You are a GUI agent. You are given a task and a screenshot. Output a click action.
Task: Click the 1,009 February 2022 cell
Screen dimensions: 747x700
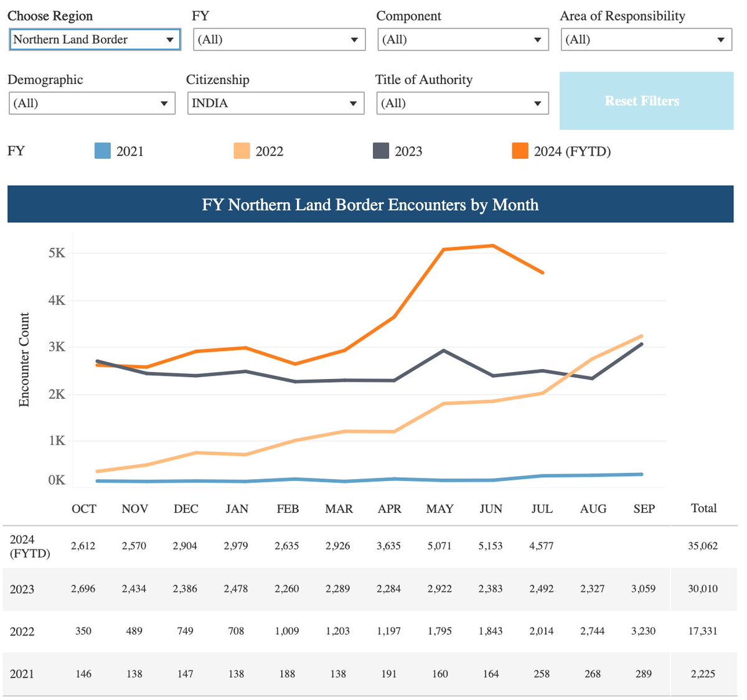point(287,631)
